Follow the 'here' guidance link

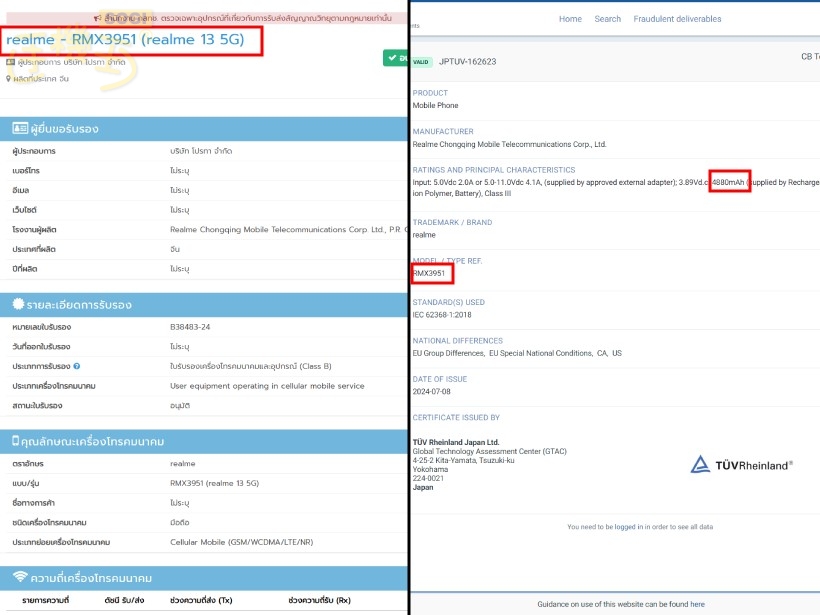pos(697,604)
